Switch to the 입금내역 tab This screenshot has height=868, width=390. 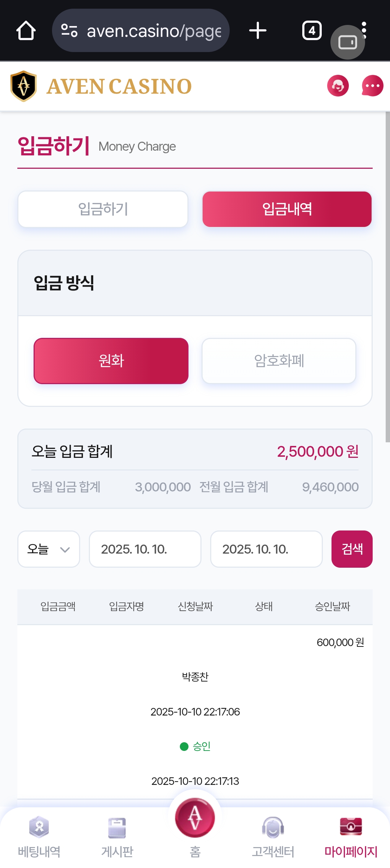(287, 209)
